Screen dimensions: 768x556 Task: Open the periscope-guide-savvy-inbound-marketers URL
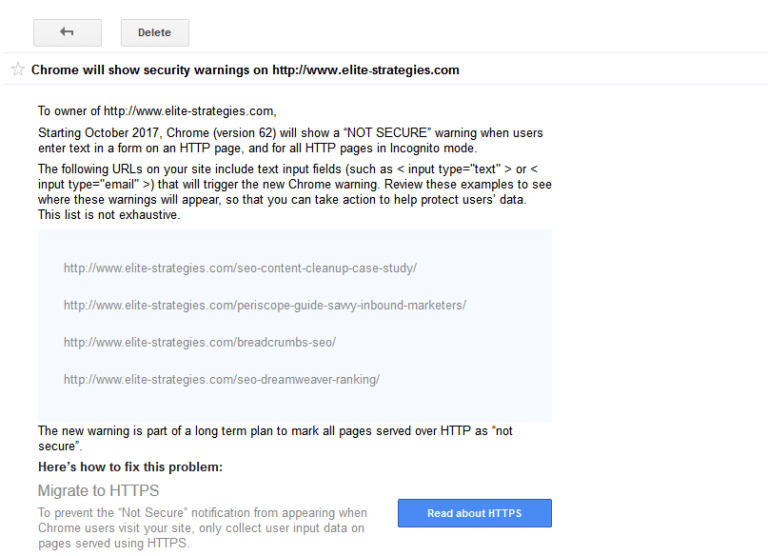(x=265, y=305)
